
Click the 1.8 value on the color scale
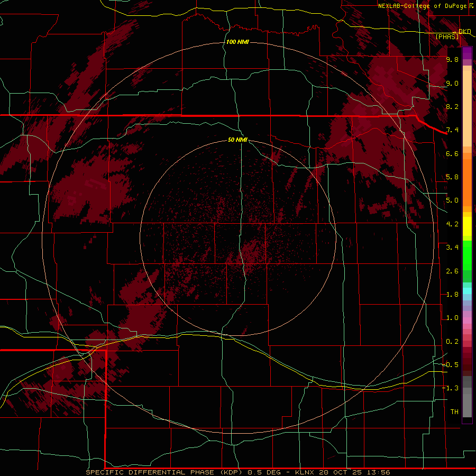point(452,295)
